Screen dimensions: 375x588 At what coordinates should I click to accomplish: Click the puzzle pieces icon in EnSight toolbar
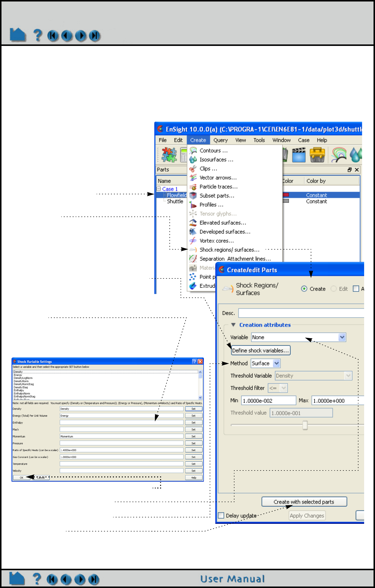tap(169, 155)
